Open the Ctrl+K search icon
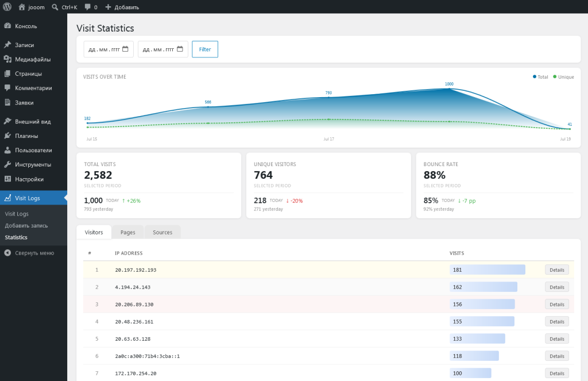This screenshot has width=588, height=381. pyautogui.click(x=55, y=7)
